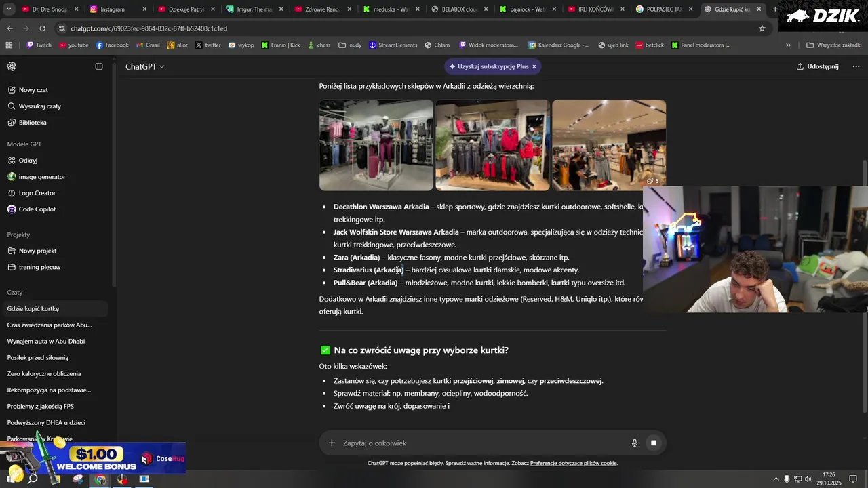Open the nudy bookmarks folder
This screenshot has height=488, width=868.
pos(350,45)
